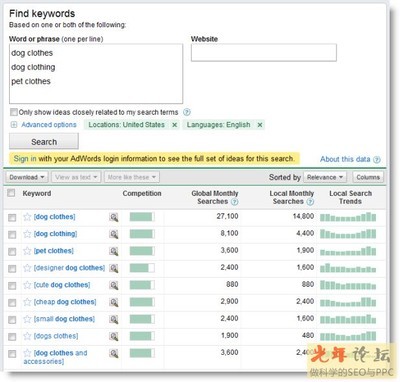Click the Website input field
Screen dimensions: 400x382
[264, 52]
